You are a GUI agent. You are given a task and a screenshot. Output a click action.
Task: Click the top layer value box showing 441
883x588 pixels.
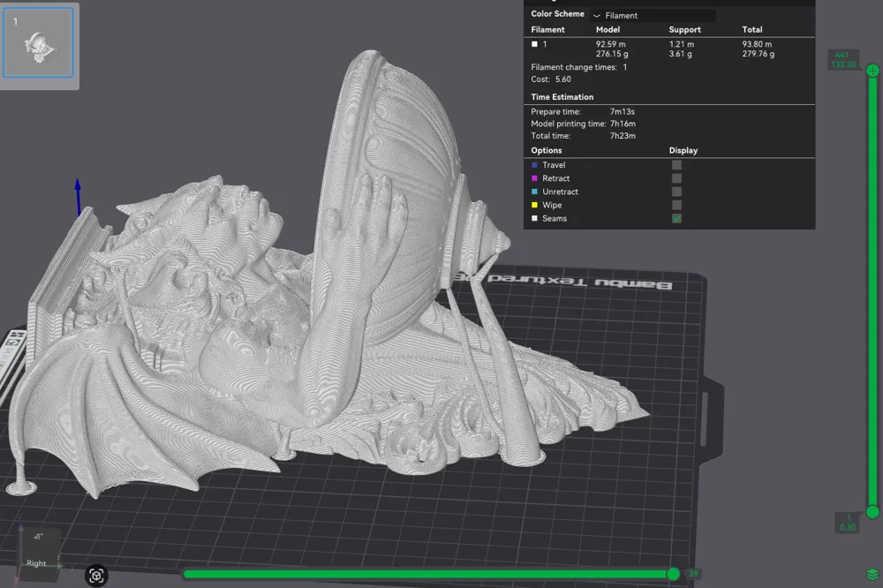coord(842,58)
